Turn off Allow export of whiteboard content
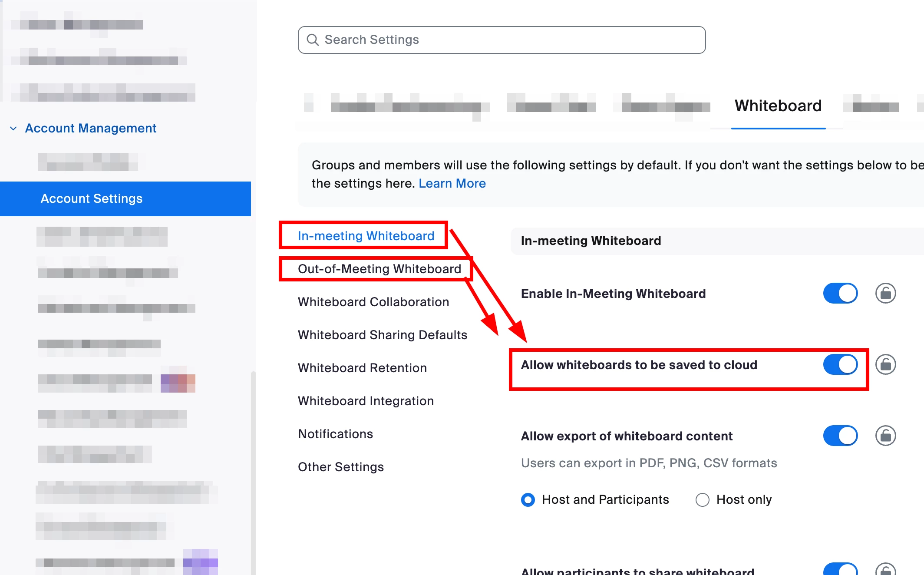 point(840,436)
